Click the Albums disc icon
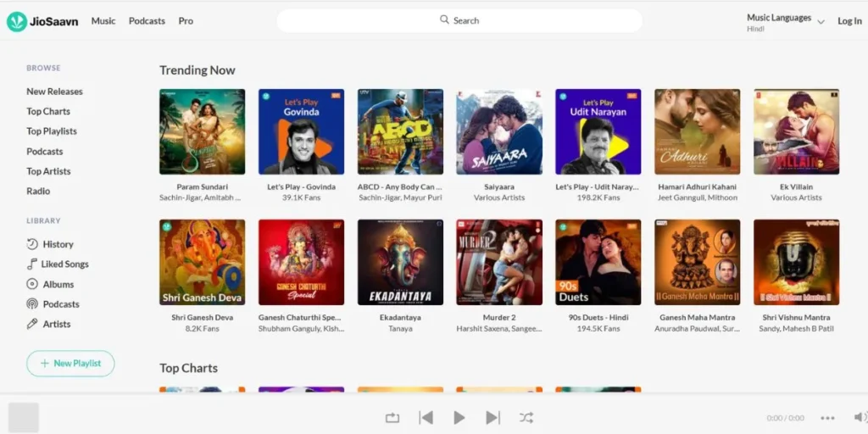Screen dimensions: 868x434 click(33, 284)
